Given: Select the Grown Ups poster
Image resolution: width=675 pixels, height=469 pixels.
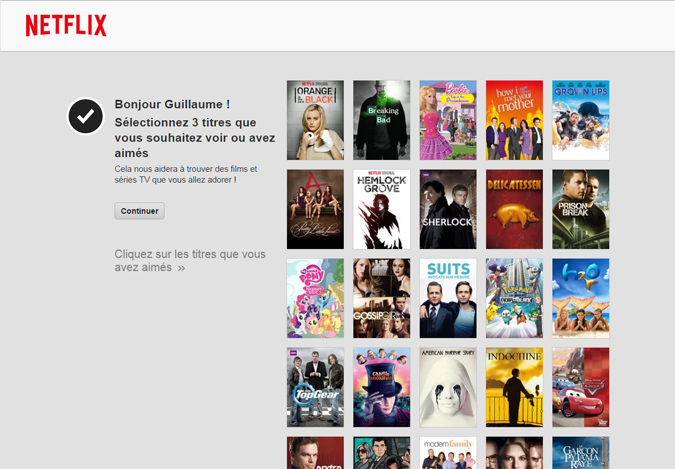Looking at the screenshot, I should click(580, 120).
